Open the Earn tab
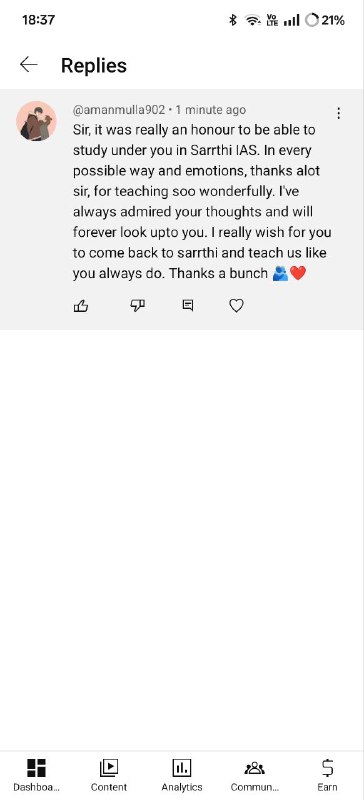The image size is (364, 800). (x=327, y=774)
